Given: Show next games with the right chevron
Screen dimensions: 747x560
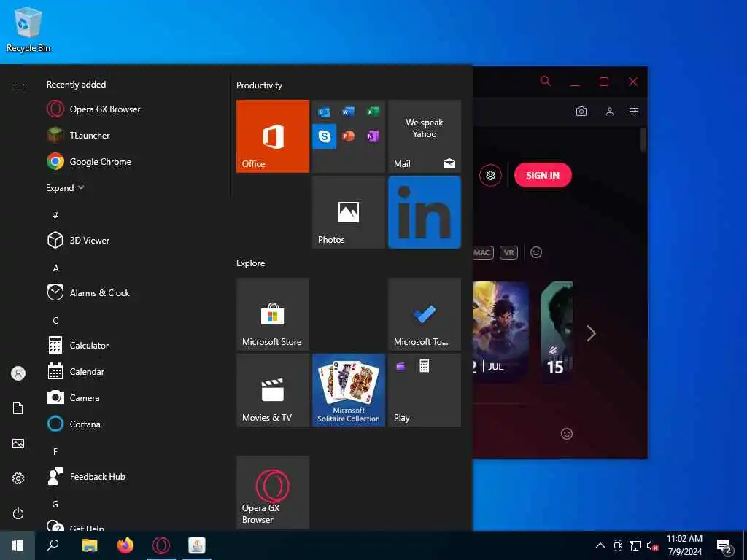Looking at the screenshot, I should coord(591,333).
